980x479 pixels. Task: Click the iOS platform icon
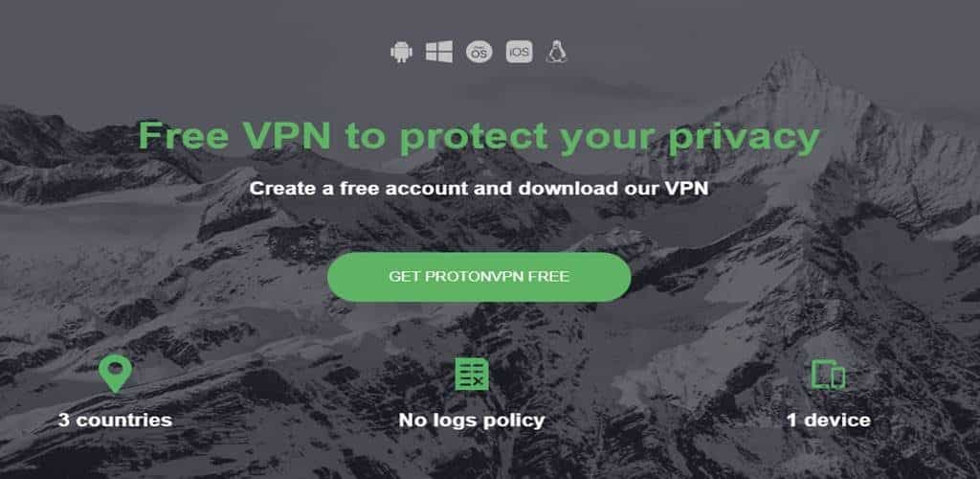click(x=520, y=52)
